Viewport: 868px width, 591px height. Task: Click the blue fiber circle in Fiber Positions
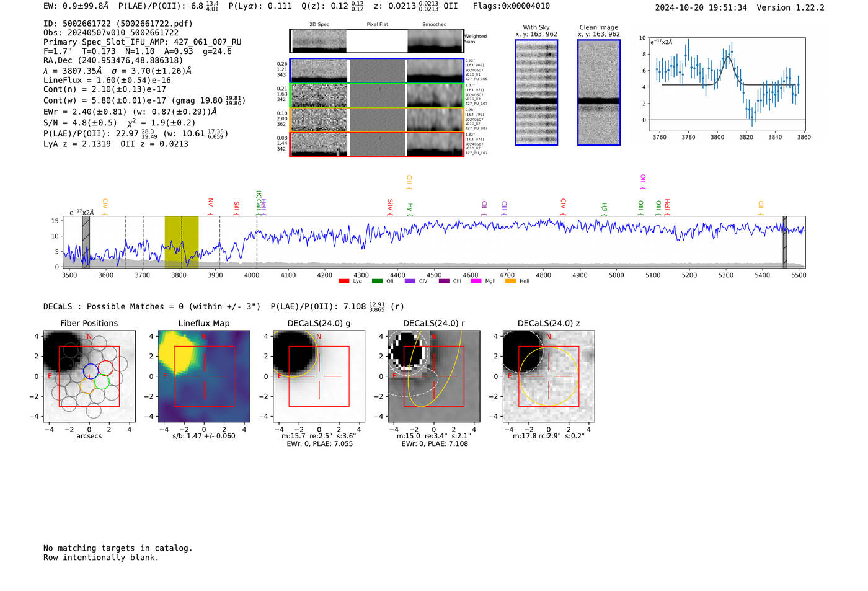(91, 371)
